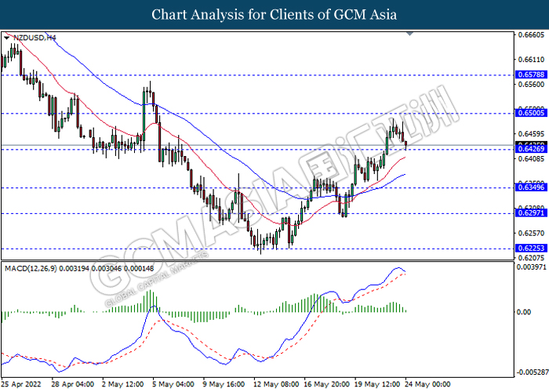The width and height of the screenshot is (549, 392).
Task: Click the 9 May 16:00 time label
Action: [x=224, y=384]
